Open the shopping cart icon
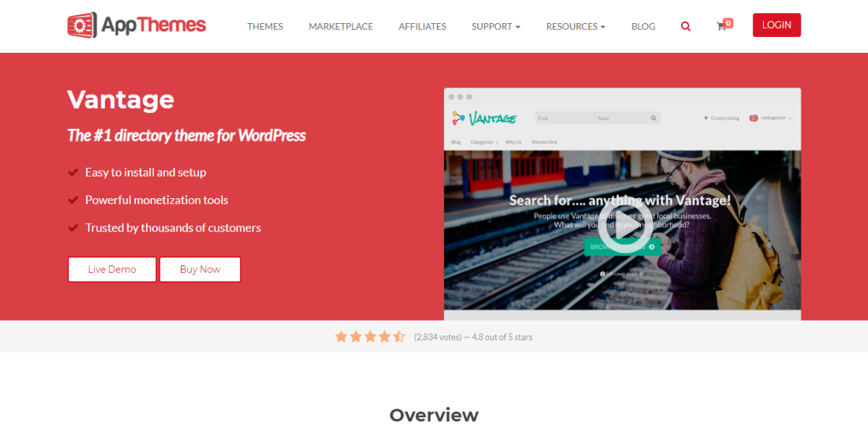 pos(724,25)
